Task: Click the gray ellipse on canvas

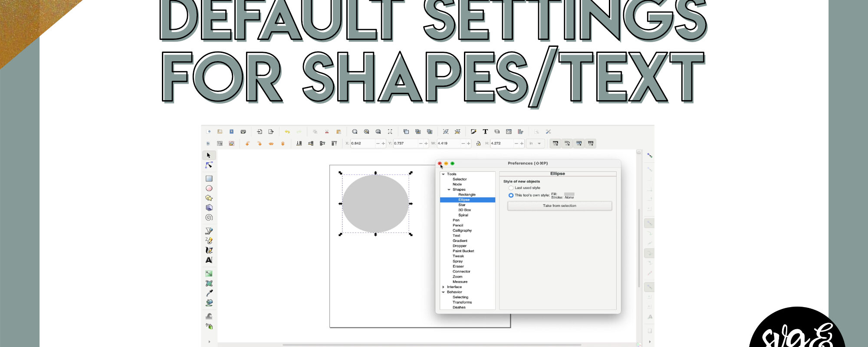Action: click(x=375, y=203)
